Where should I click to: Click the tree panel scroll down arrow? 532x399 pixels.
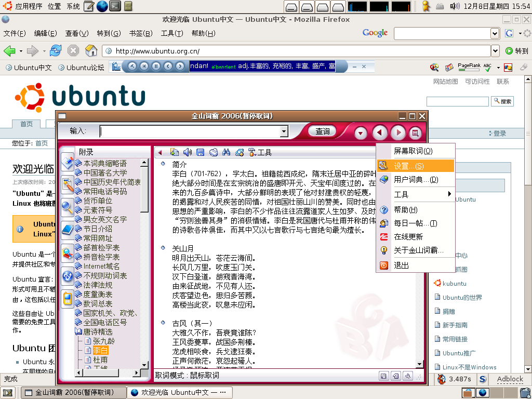[144, 365]
